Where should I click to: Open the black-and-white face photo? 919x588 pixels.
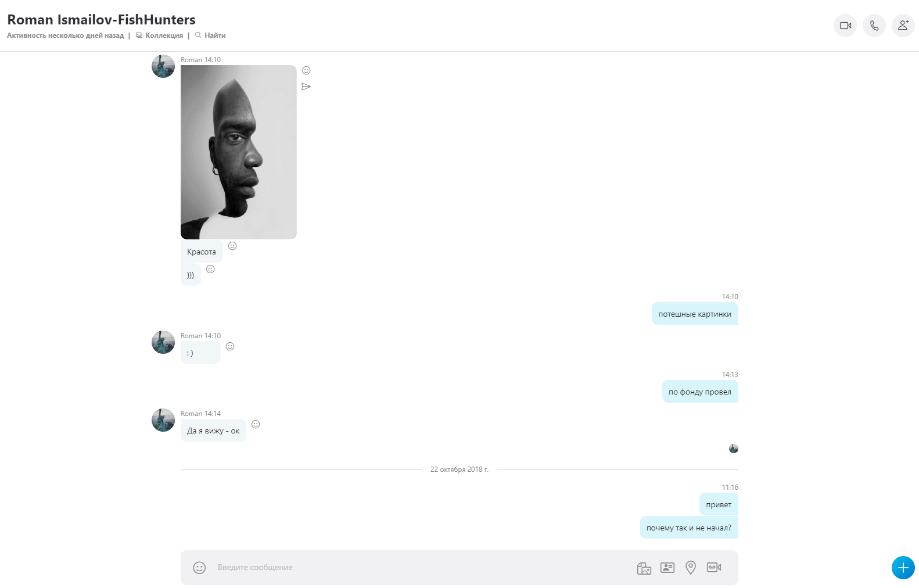click(x=239, y=152)
